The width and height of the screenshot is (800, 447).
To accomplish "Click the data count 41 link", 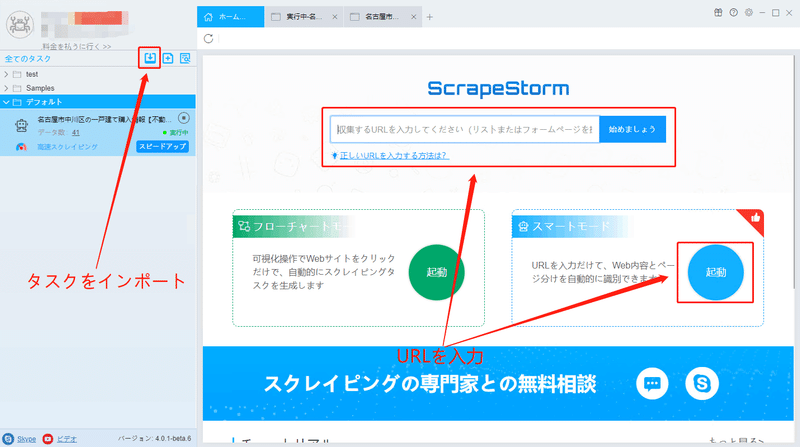I will [x=76, y=132].
